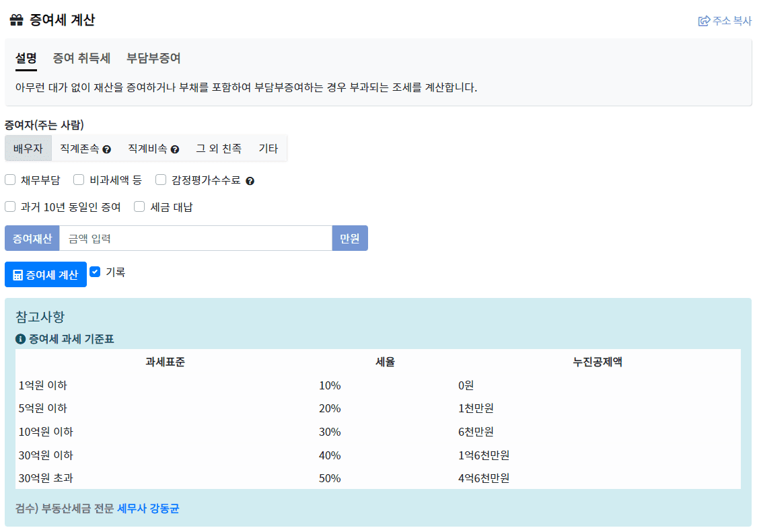Open the 증여 취득세 tab
Image resolution: width=757 pixels, height=532 pixels.
(81, 59)
